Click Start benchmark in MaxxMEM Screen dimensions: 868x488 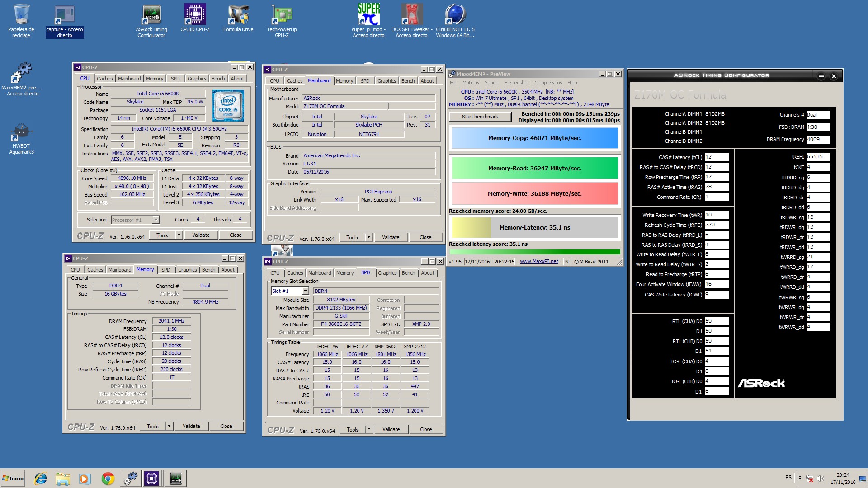[480, 117]
